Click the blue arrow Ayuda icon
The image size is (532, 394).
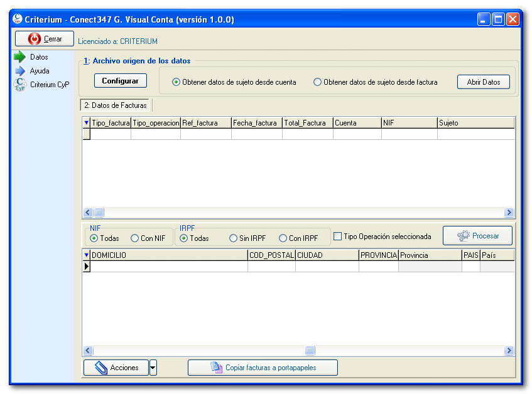(20, 71)
